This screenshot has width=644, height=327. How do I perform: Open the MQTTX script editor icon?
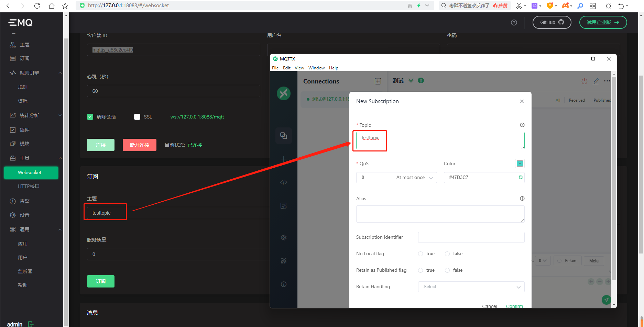click(284, 182)
